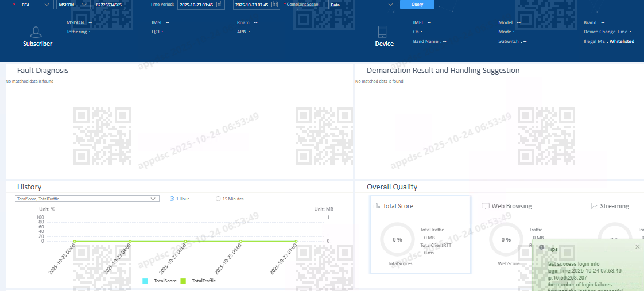Image resolution: width=644 pixels, height=291 pixels.
Task: Select the 1 Hour granularity radio button
Action: point(172,199)
